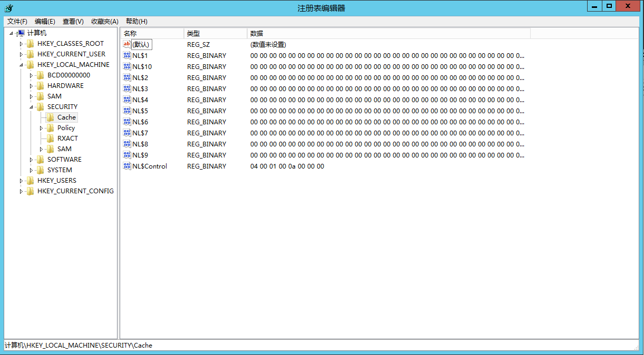Click the binary icon beside NL$10

coord(127,66)
